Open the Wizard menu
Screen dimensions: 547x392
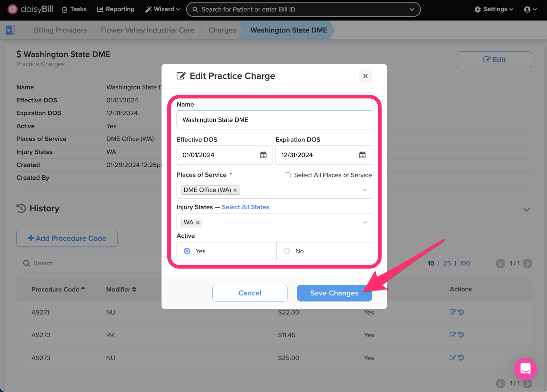163,9
